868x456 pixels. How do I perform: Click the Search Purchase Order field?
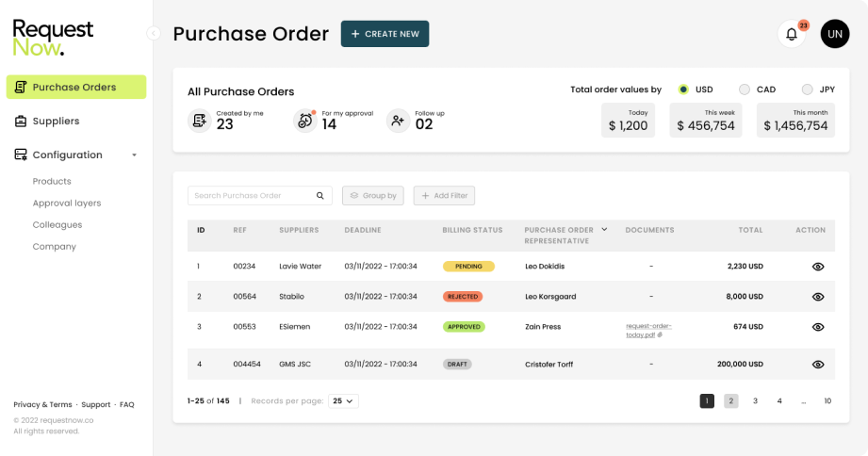[259, 195]
